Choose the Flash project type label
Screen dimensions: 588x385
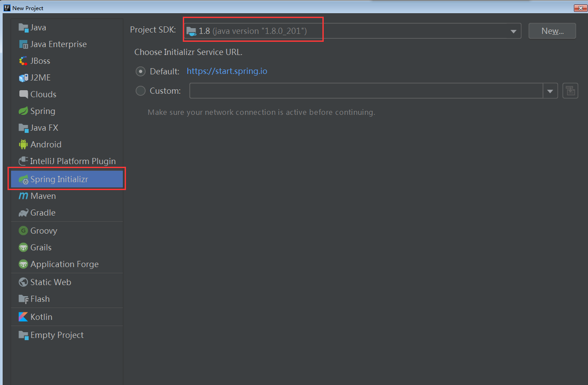[40, 299]
